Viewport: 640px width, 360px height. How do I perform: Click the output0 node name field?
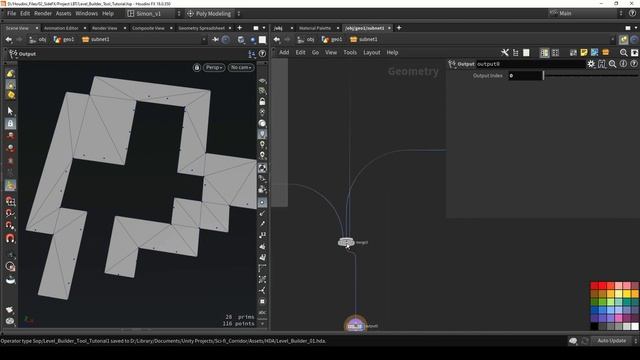[531, 64]
